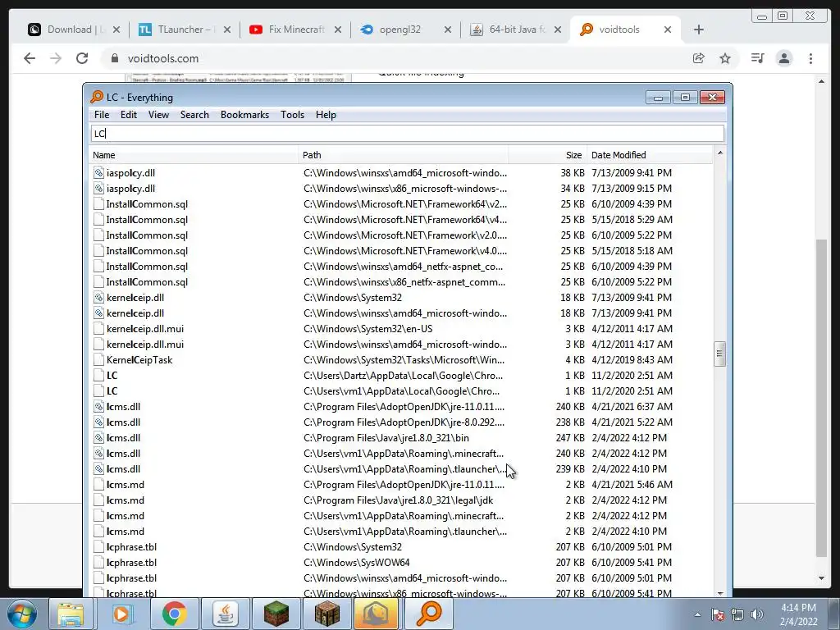Select KernelCeipTask file name
The width and height of the screenshot is (840, 630).
point(139,360)
